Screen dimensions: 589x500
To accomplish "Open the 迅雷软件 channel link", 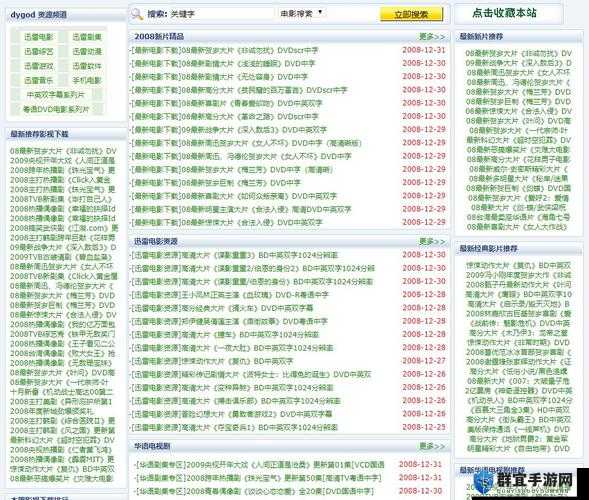I will [87, 66].
